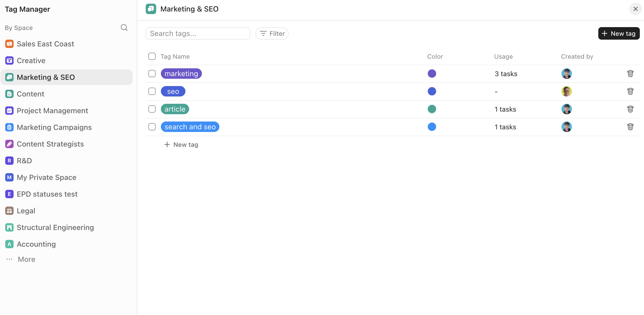Click the R&D space icon
The width and height of the screenshot is (644, 315).
click(9, 161)
